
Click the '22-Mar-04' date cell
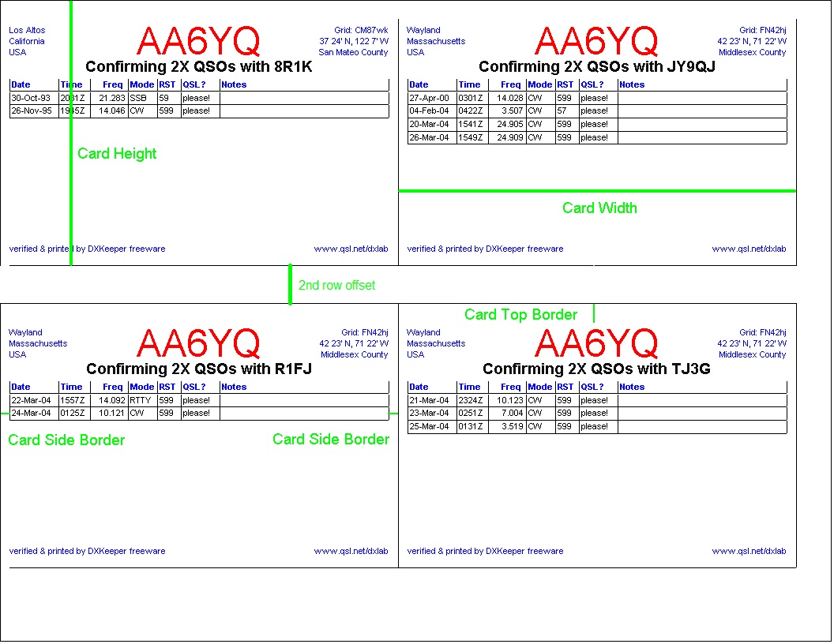click(x=34, y=401)
